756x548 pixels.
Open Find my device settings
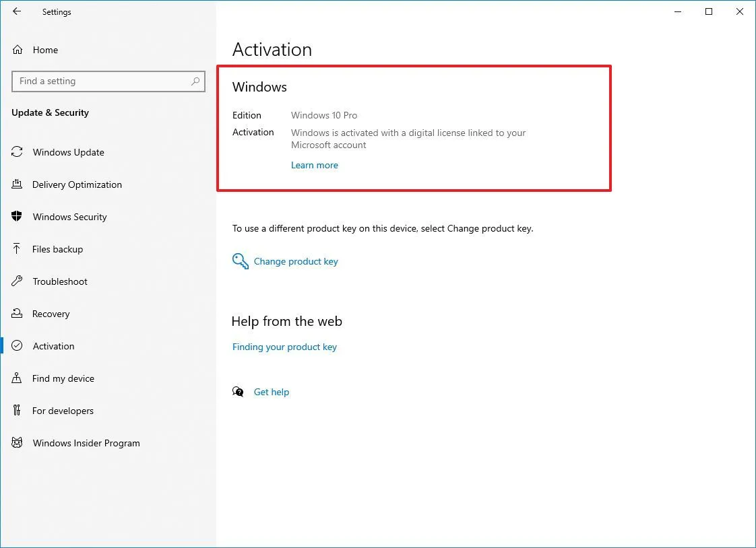point(62,378)
